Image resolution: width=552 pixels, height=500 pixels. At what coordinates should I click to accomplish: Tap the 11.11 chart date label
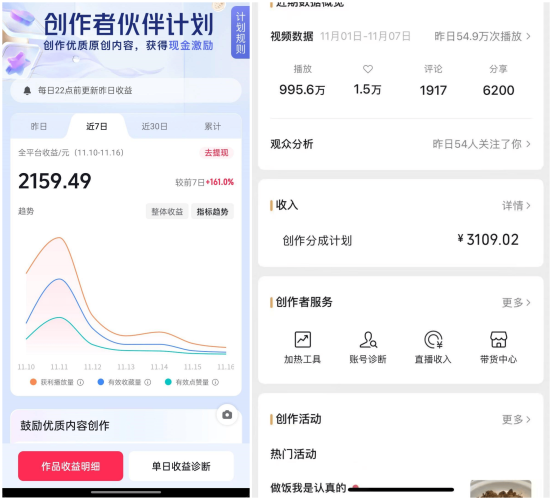click(59, 367)
